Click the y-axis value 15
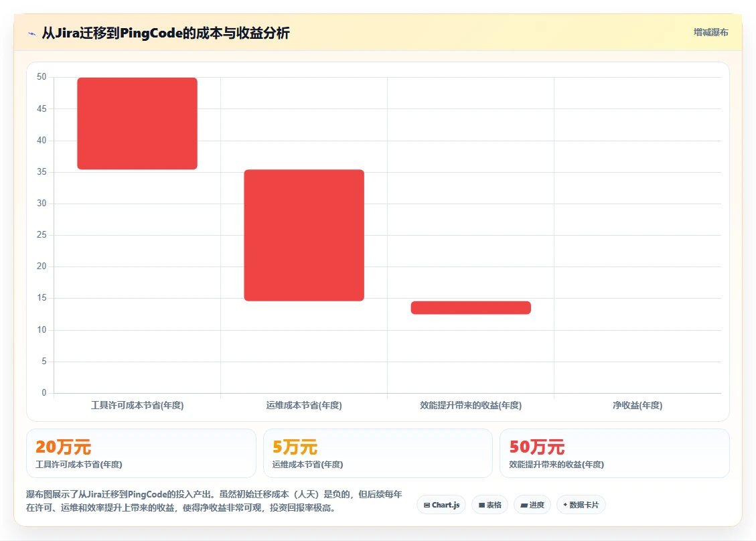This screenshot has width=756, height=541. pyautogui.click(x=42, y=298)
